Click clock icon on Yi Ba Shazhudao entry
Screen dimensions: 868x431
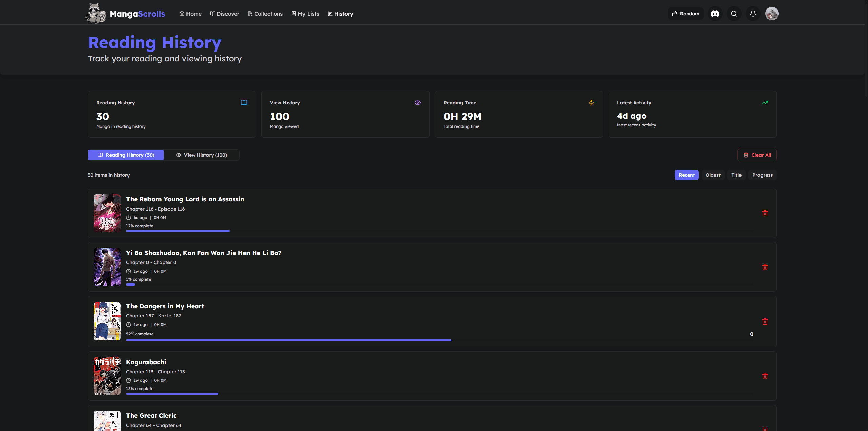tap(129, 271)
